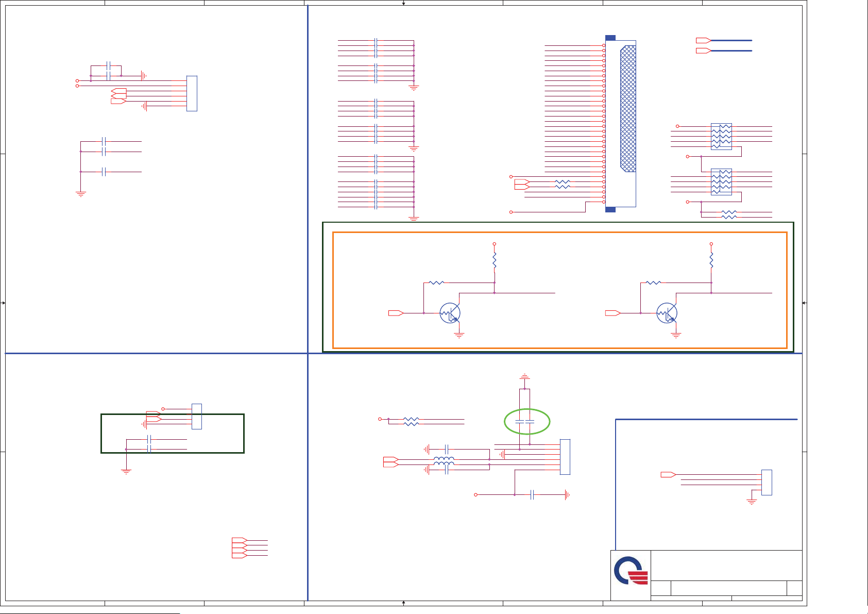Screen dimensions: 868x614
Task: Select the ground symbol under right transistor
Action: pos(676,335)
